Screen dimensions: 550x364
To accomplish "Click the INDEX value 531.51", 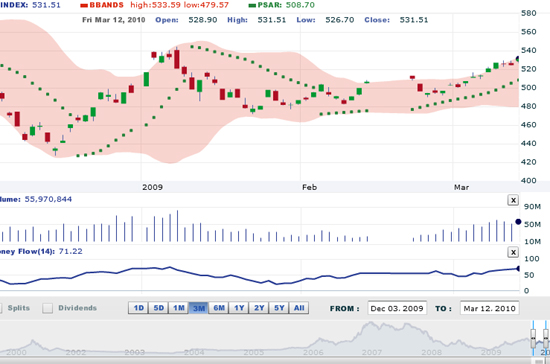I will pos(46,5).
